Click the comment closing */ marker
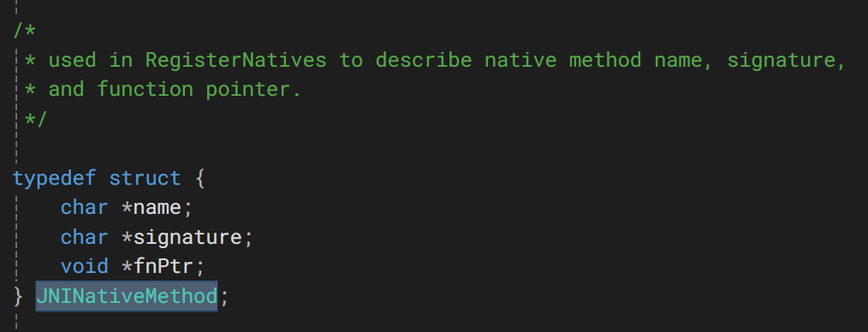This screenshot has height=332, width=868. [36, 118]
